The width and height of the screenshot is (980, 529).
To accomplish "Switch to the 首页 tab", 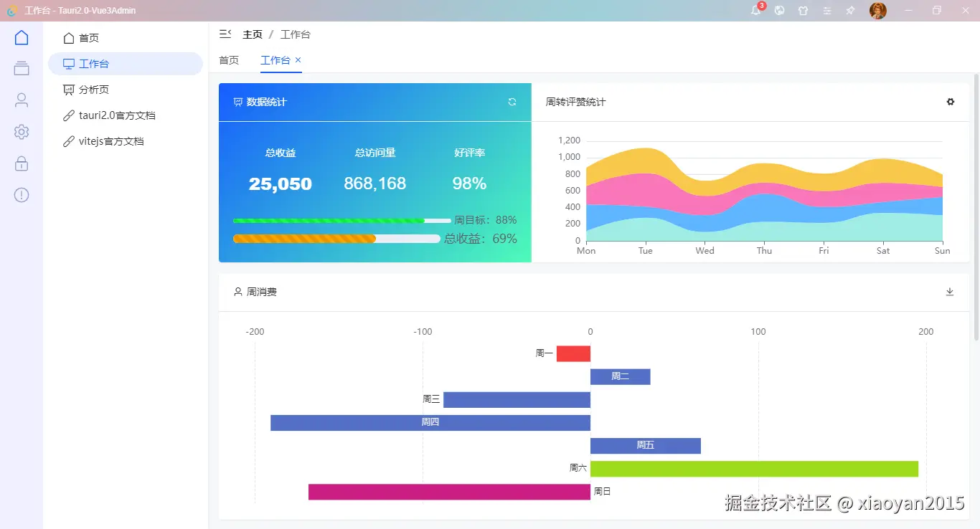I will coord(228,60).
